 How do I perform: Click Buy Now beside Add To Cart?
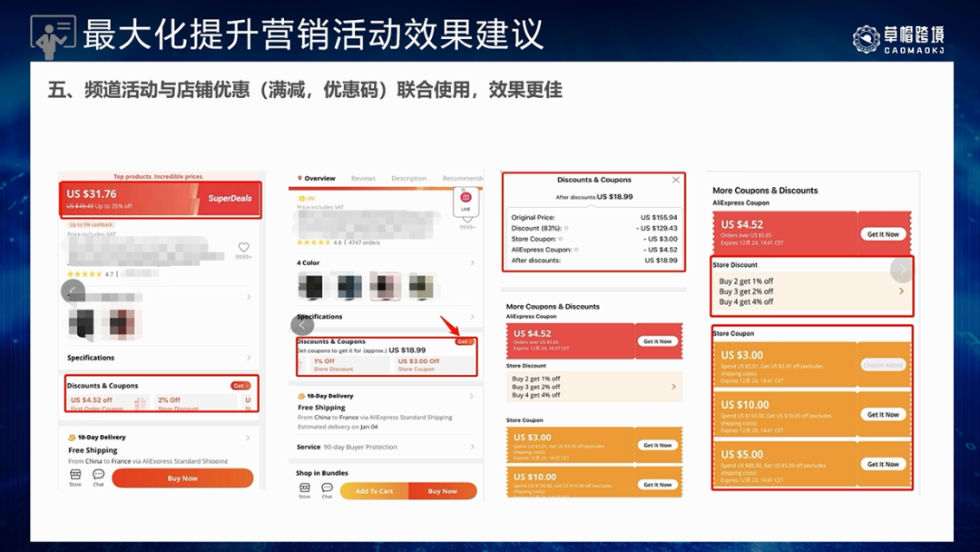click(x=443, y=491)
